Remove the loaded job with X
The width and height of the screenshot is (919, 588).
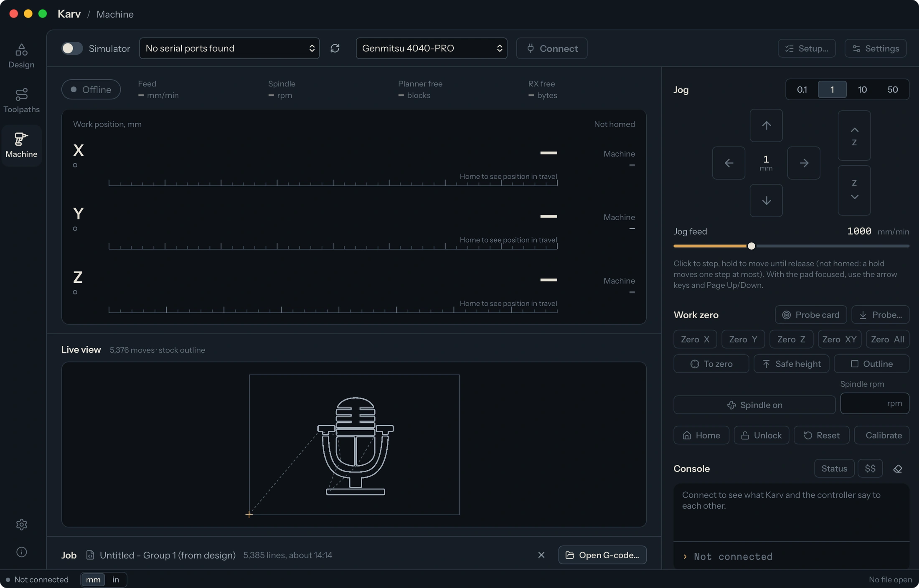tap(541, 555)
